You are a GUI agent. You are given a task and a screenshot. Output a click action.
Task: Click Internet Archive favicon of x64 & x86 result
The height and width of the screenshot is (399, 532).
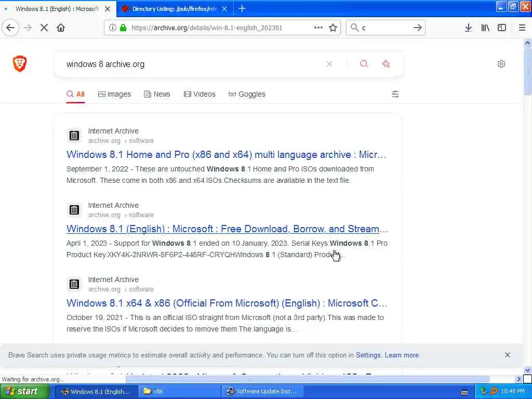pos(74,284)
